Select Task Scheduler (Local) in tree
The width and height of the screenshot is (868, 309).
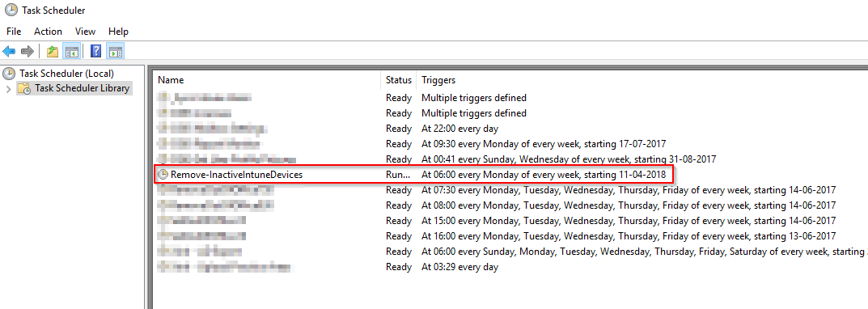coord(66,73)
